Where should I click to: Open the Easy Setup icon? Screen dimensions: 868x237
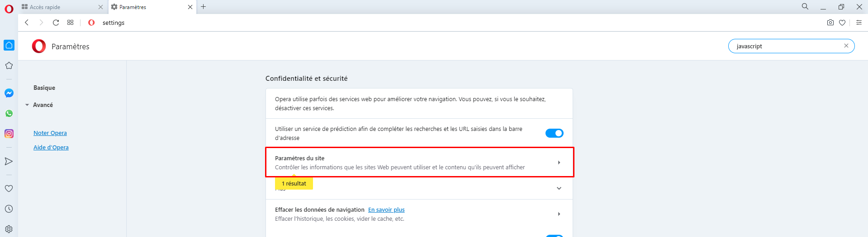(x=859, y=23)
